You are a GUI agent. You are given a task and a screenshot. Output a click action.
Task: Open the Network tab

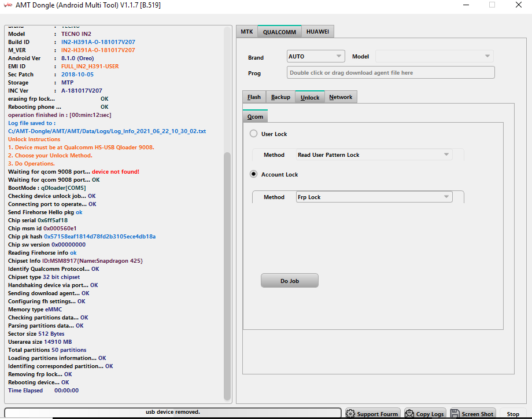[x=341, y=97]
